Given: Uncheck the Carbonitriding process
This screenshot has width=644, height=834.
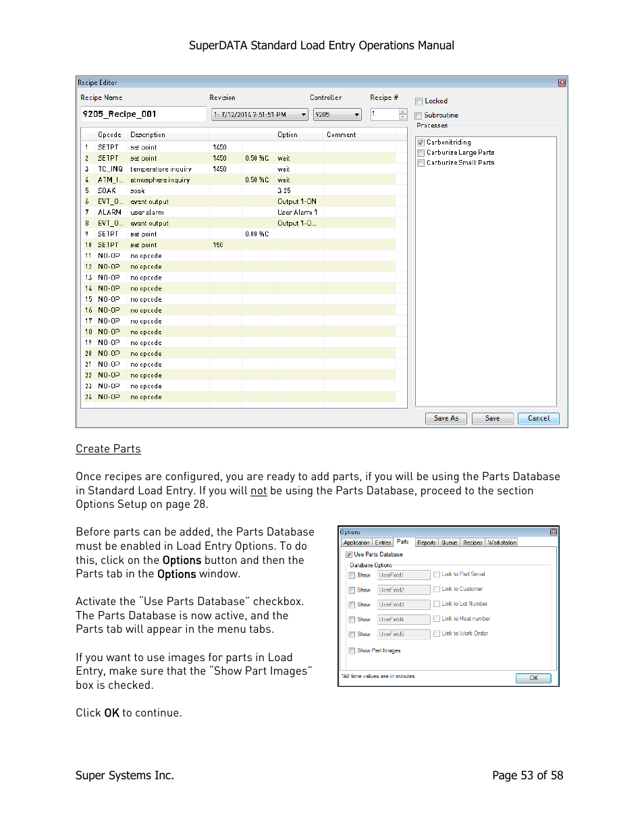Looking at the screenshot, I should click(421, 142).
